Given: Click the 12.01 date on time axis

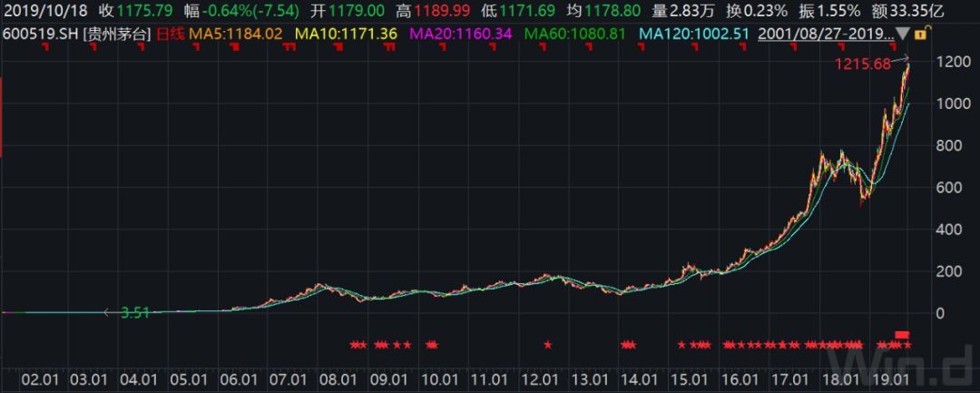Looking at the screenshot, I should 539,379.
